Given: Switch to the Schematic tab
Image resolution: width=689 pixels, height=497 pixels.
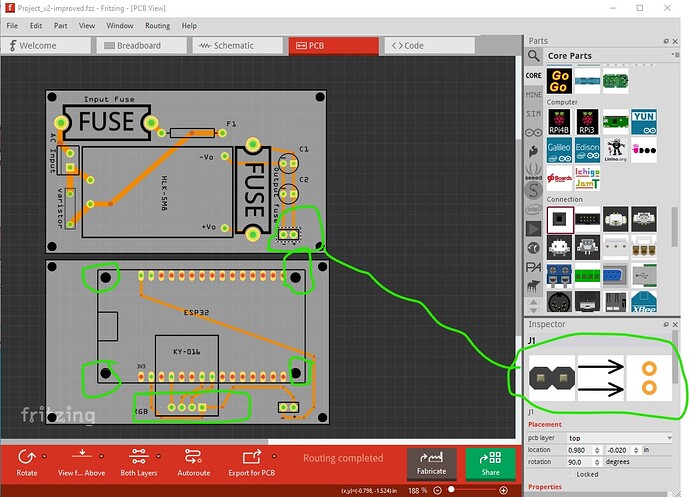Looking at the screenshot, I should click(x=238, y=46).
